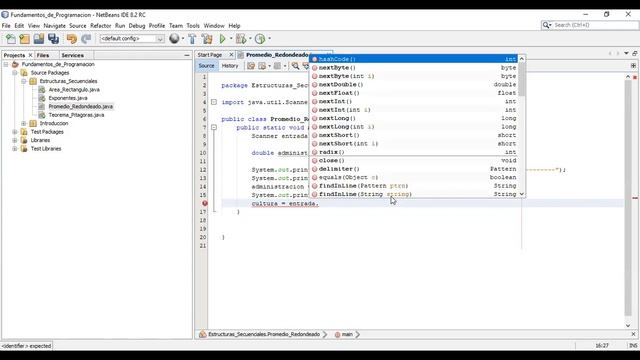
Task: Open the Help menu
Action: [x=234, y=26]
